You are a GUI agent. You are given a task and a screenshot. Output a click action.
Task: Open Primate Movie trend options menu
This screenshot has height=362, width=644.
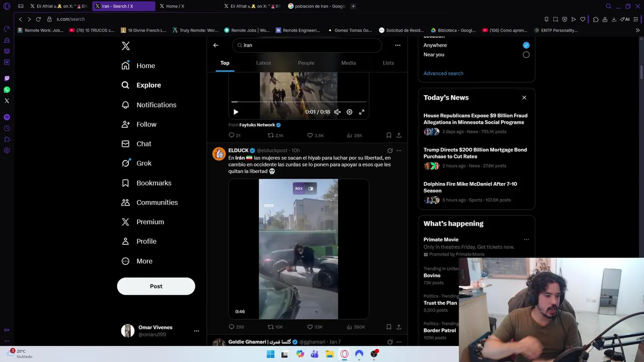click(526, 240)
